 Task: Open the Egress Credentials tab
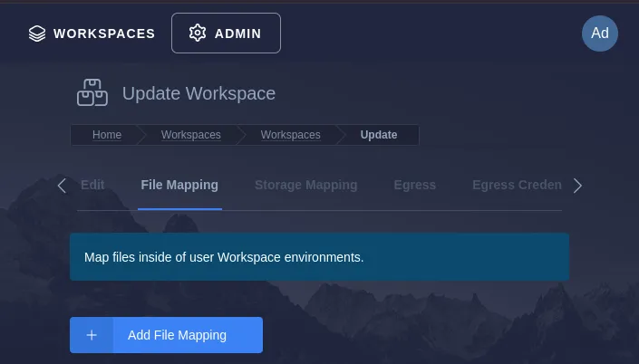[516, 185]
